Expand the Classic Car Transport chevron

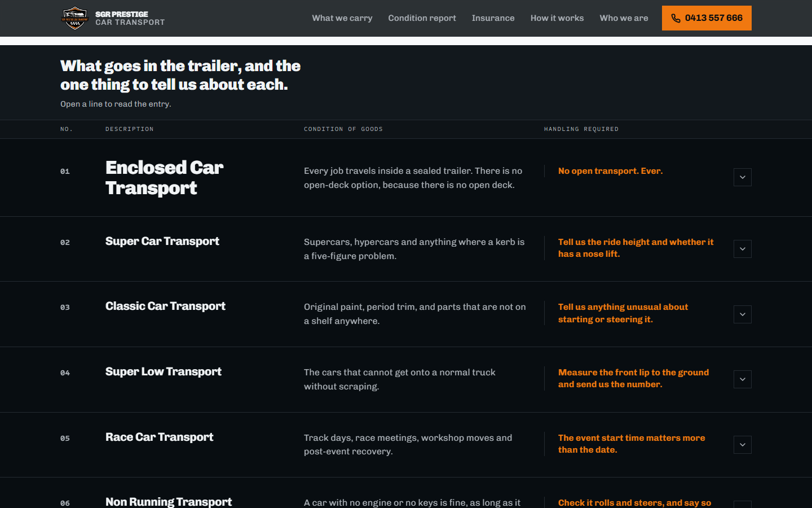[x=743, y=314]
